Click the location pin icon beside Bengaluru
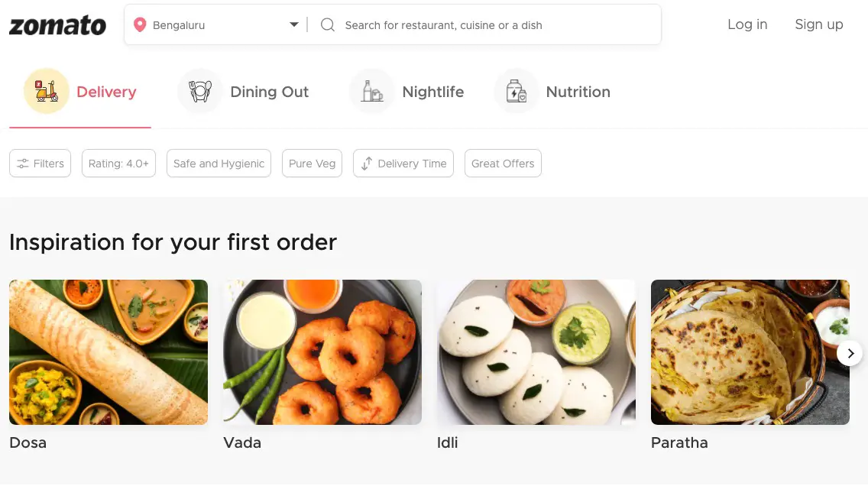 pyautogui.click(x=140, y=24)
